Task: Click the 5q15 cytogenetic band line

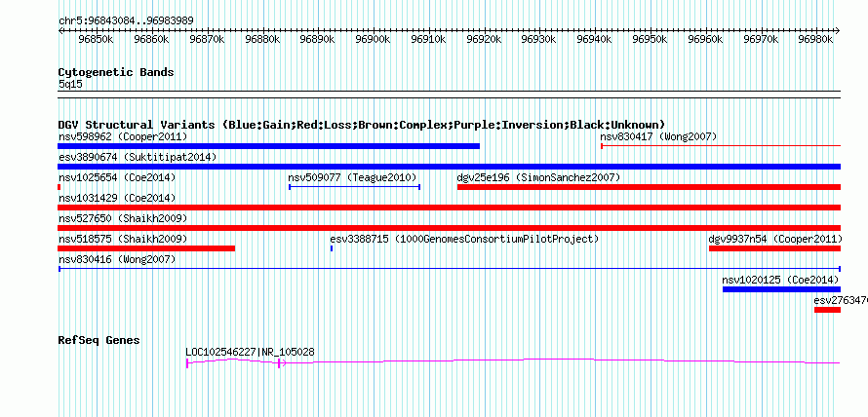Action: [449, 94]
